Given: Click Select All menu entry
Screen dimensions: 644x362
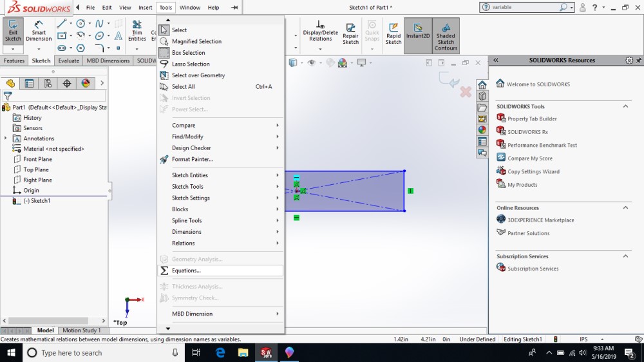Looking at the screenshot, I should point(220,87).
